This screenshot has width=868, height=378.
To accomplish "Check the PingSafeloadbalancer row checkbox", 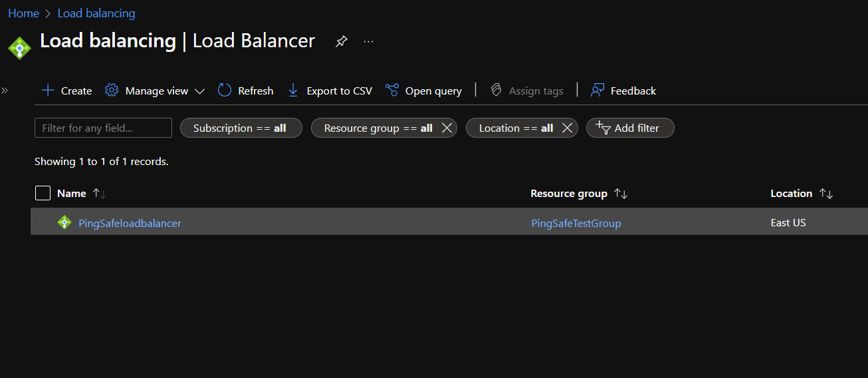I will [x=43, y=222].
